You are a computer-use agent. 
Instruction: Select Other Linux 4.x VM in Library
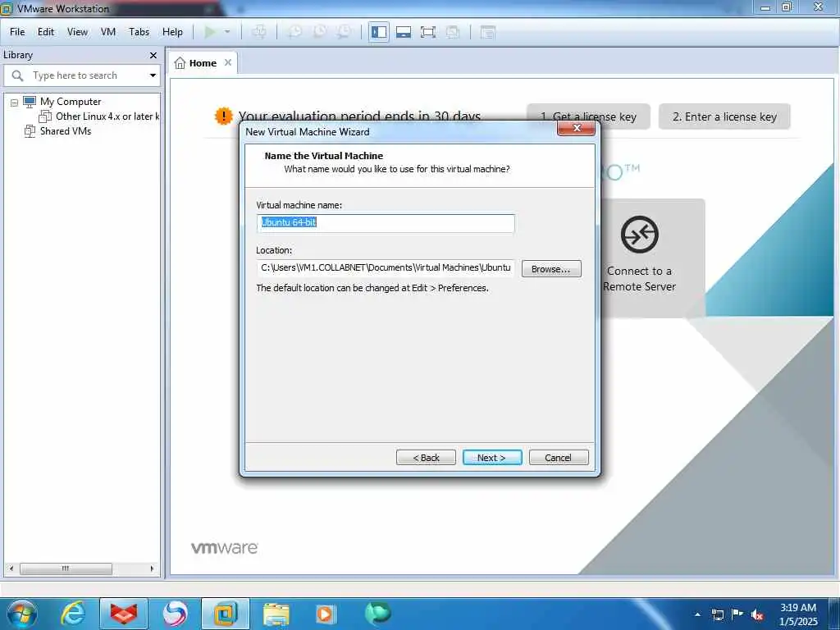coord(107,116)
